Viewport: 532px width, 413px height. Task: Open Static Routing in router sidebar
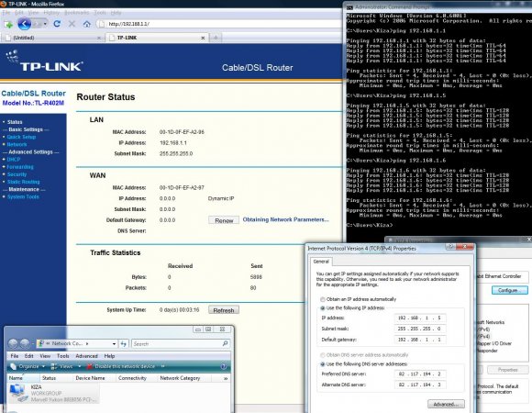pos(24,182)
